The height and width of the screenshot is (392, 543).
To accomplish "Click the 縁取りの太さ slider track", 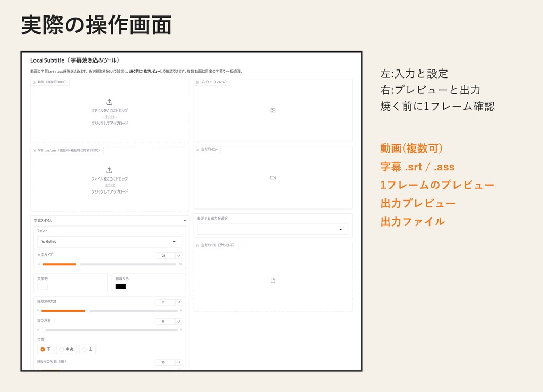I will tap(109, 311).
